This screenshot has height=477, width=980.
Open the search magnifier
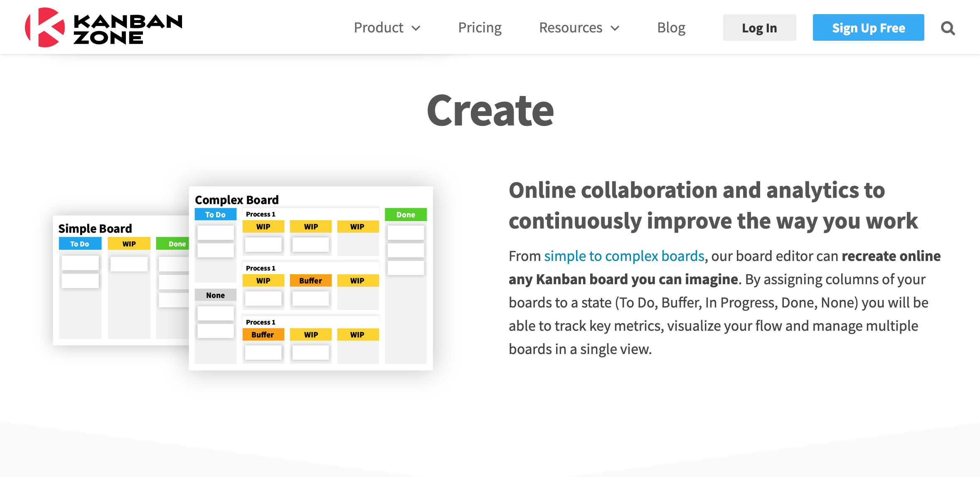tap(948, 28)
